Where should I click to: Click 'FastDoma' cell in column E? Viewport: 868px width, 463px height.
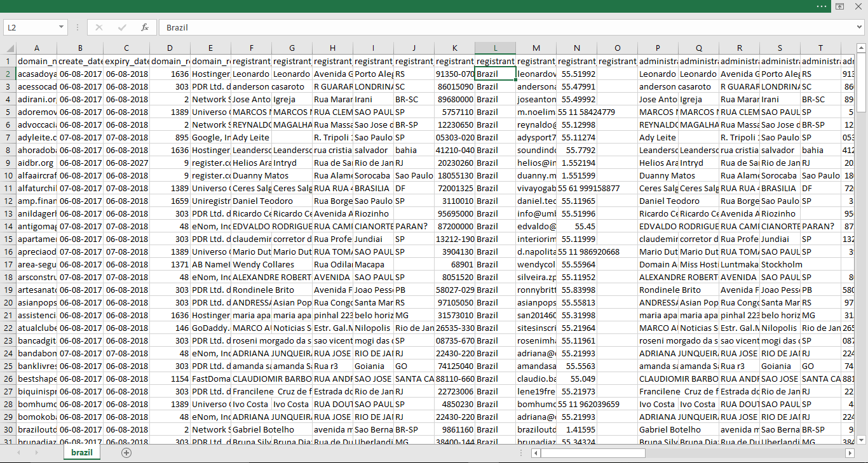[210, 379]
